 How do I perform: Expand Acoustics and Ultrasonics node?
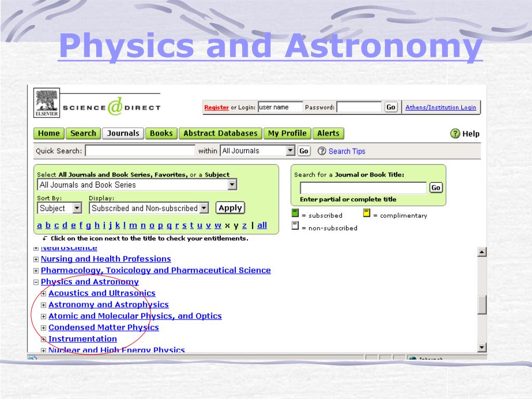point(44,294)
